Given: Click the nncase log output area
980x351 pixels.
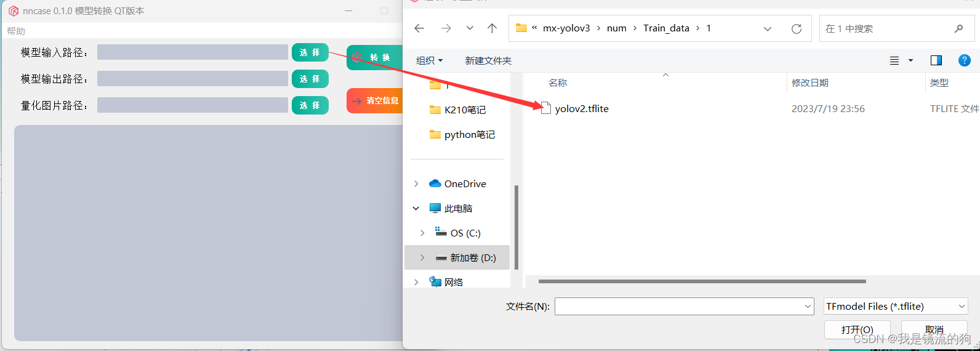Looking at the screenshot, I should (x=208, y=233).
